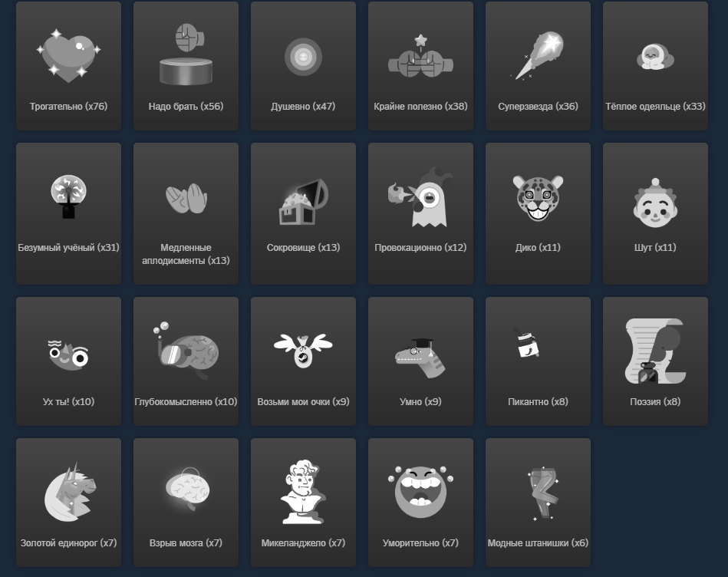Screen dimensions: 728x577
Task: Choose the Суперзвезда shooting star award icon
Action: 538,56
